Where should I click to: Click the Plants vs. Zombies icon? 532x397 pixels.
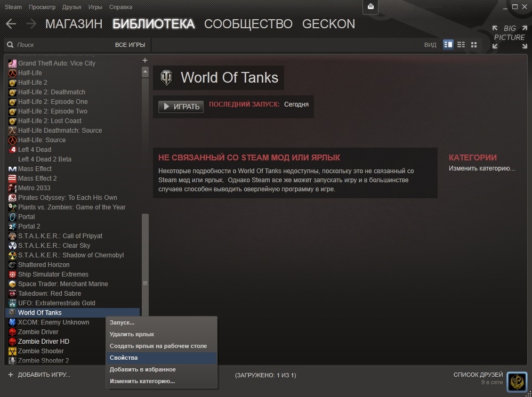[12, 207]
